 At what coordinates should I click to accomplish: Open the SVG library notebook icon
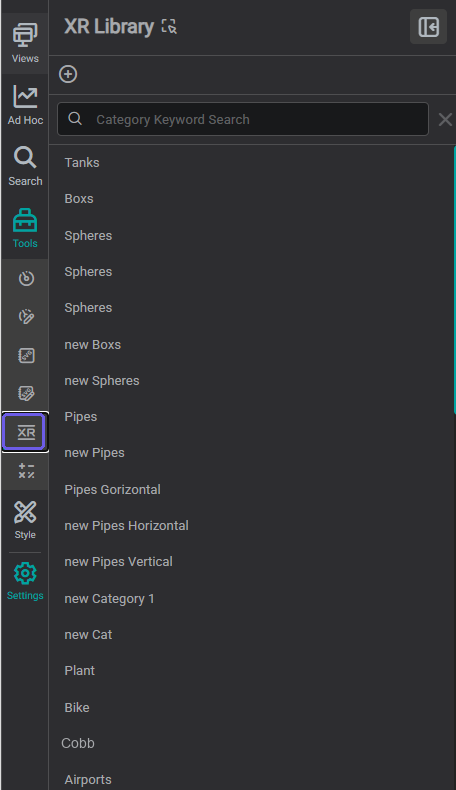(26, 355)
